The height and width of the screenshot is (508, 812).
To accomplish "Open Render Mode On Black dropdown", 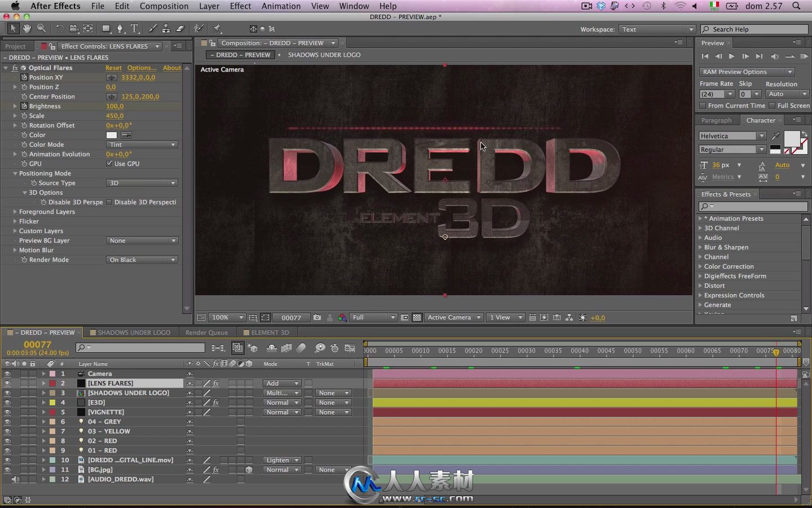I will [142, 260].
